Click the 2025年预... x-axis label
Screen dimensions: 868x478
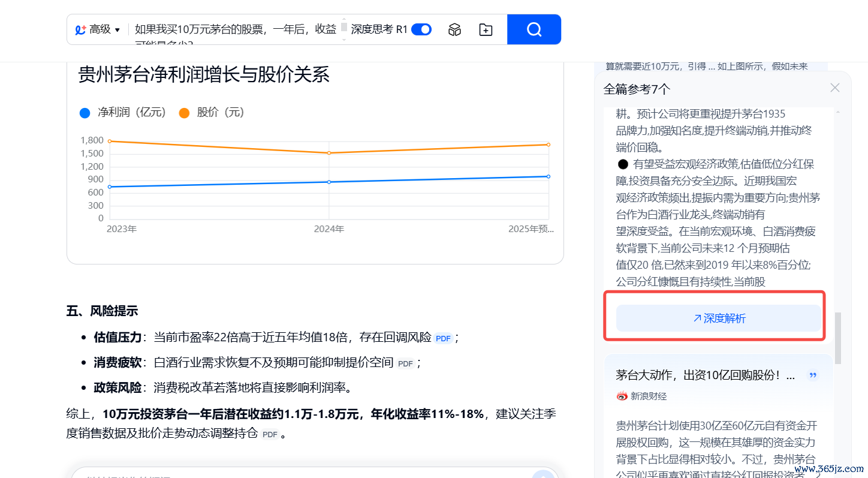tap(531, 229)
